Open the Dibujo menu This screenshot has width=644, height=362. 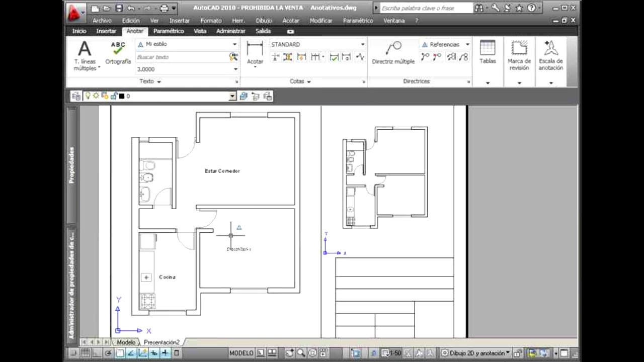(x=264, y=21)
